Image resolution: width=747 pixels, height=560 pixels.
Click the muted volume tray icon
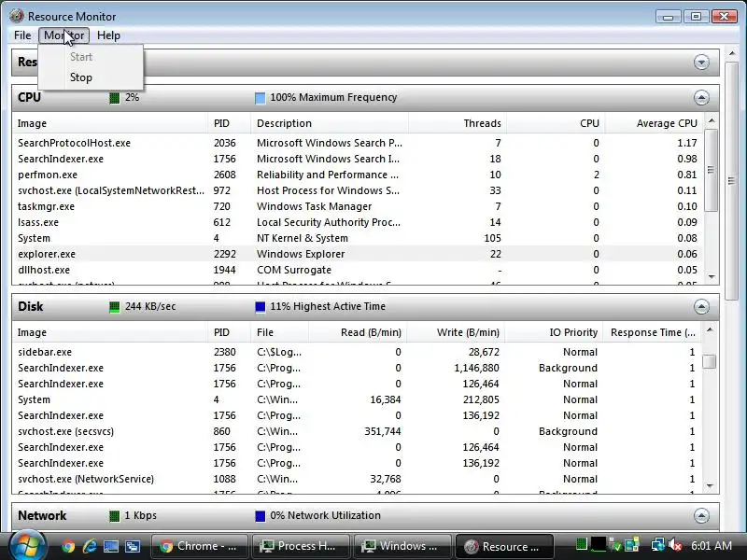pos(674,544)
